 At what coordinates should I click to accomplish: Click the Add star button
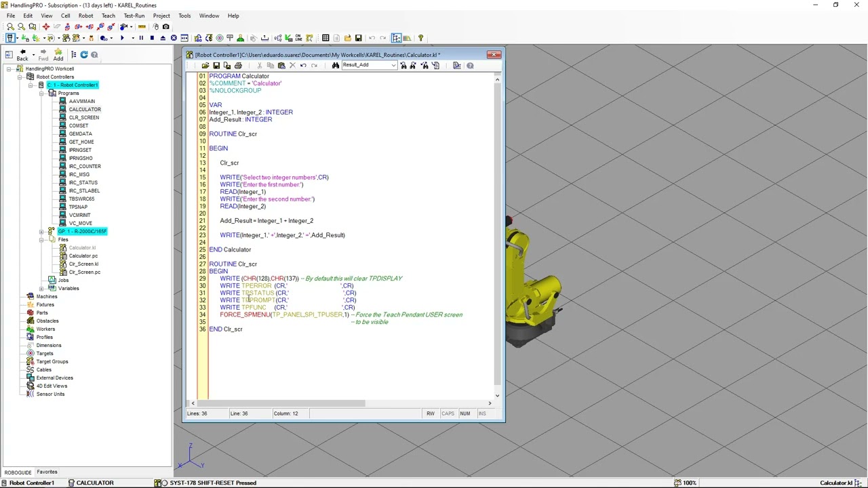pos(58,55)
